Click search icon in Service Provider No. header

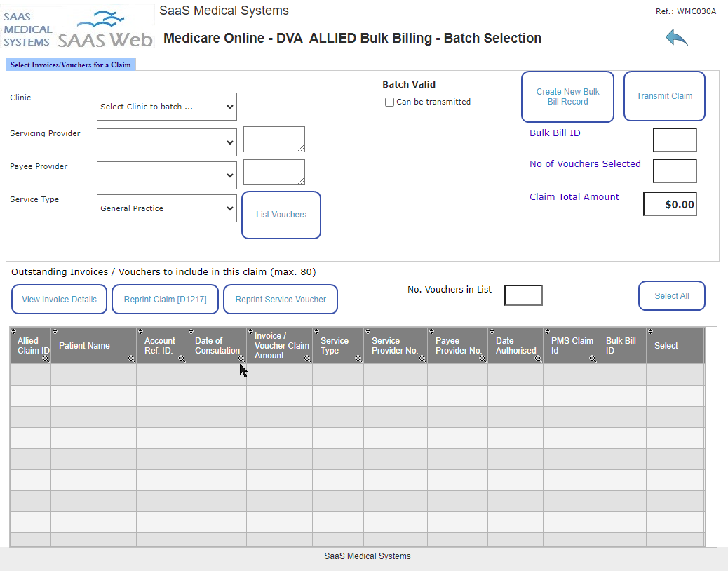[x=422, y=359]
